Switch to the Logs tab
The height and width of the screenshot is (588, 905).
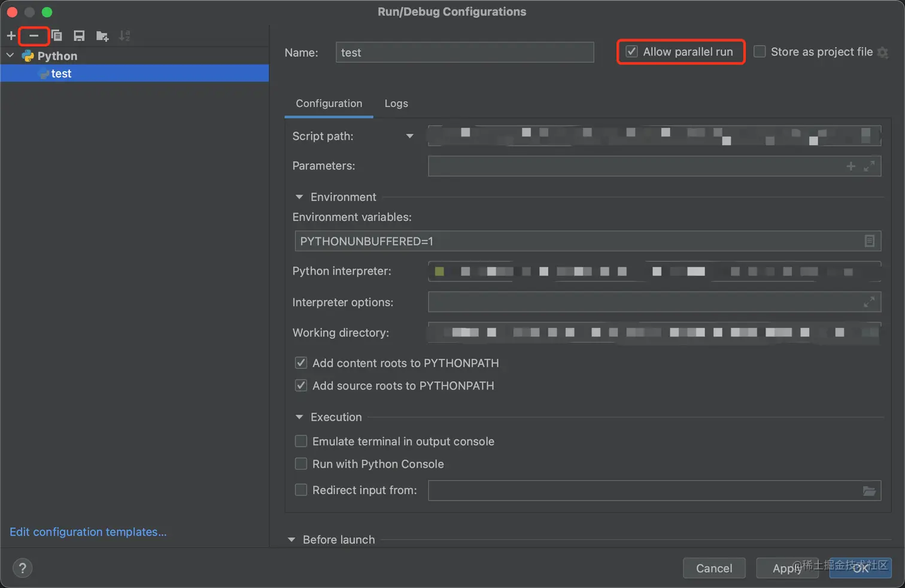396,103
